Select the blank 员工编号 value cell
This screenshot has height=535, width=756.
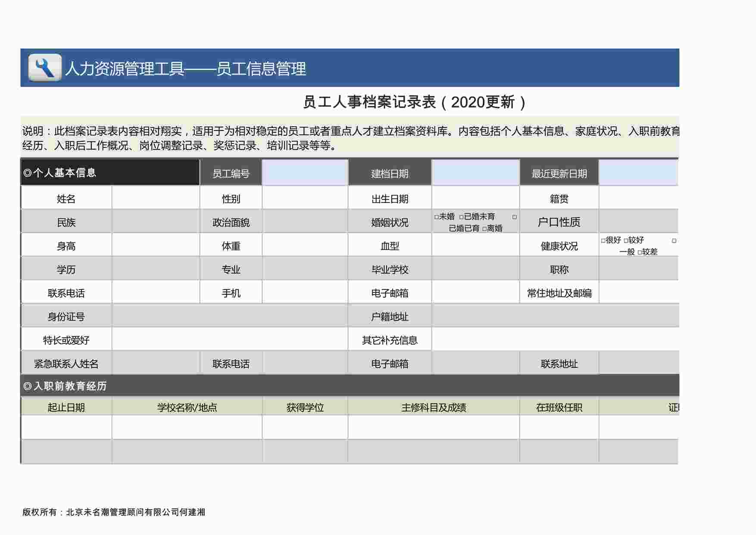click(x=305, y=173)
